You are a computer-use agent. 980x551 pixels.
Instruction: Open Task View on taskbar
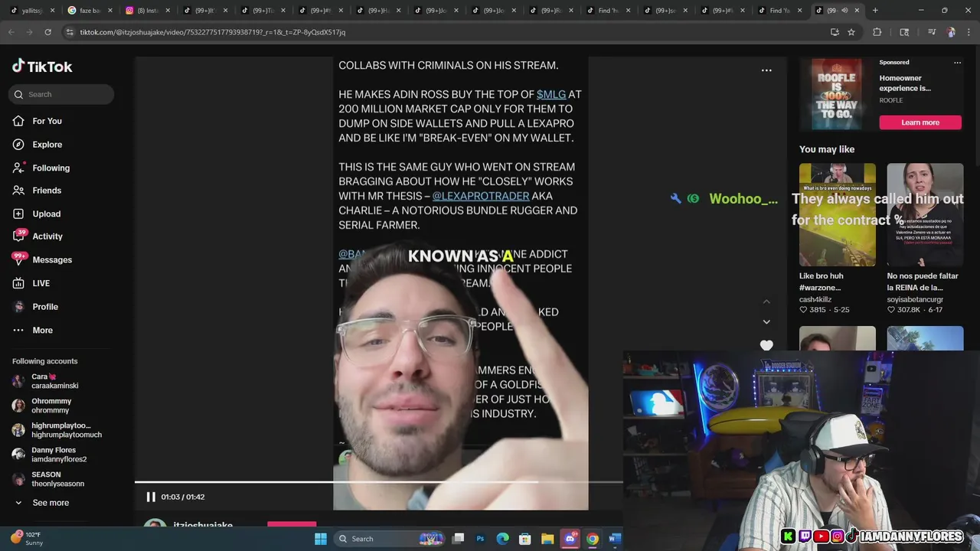pos(458,539)
